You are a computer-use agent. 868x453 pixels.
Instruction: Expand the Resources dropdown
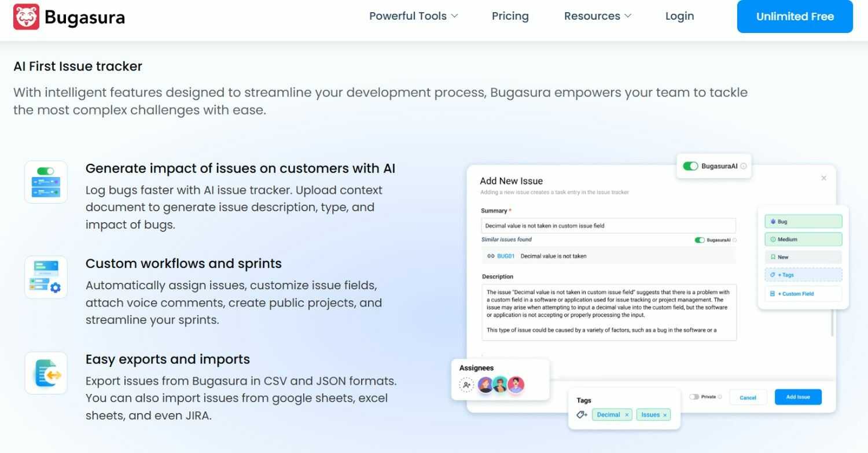[598, 16]
